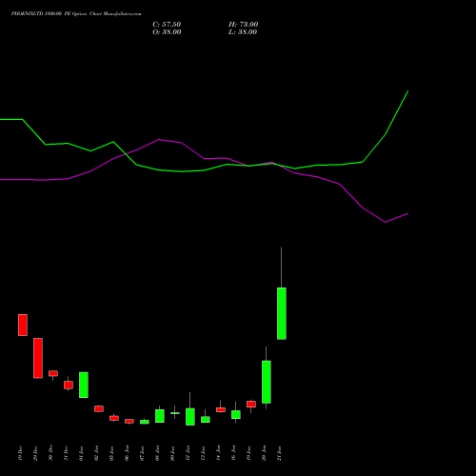Click the 30 Dec date label
This screenshot has height=476, width=476.
coord(50,453)
